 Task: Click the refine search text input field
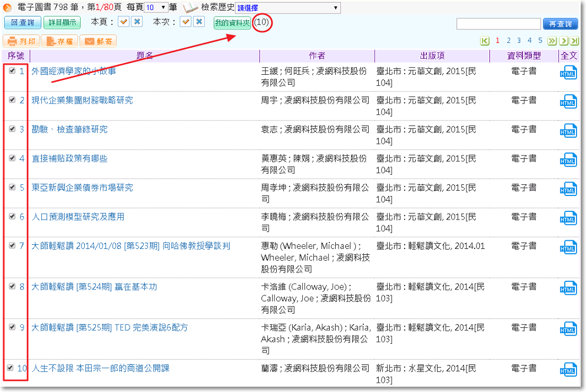(x=498, y=24)
